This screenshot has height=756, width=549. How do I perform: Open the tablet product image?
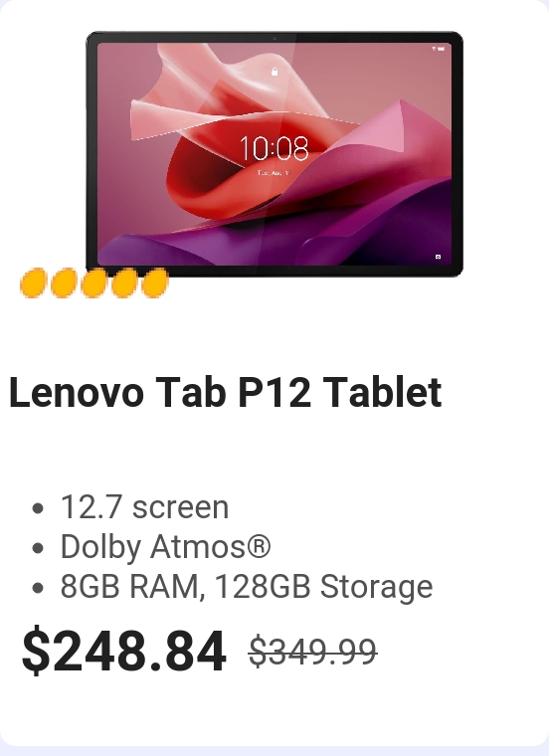[274, 154]
